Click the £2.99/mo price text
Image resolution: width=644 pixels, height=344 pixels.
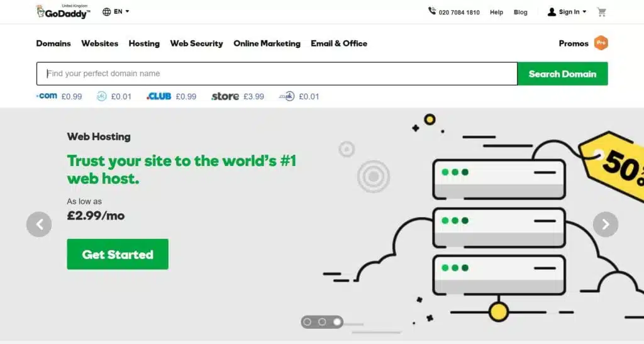point(96,216)
